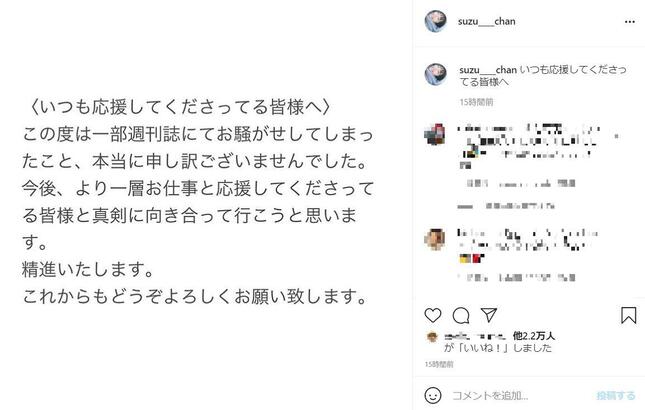Click blurred liker username next to 他2.2万人
645x410 pixels.
tap(475, 336)
